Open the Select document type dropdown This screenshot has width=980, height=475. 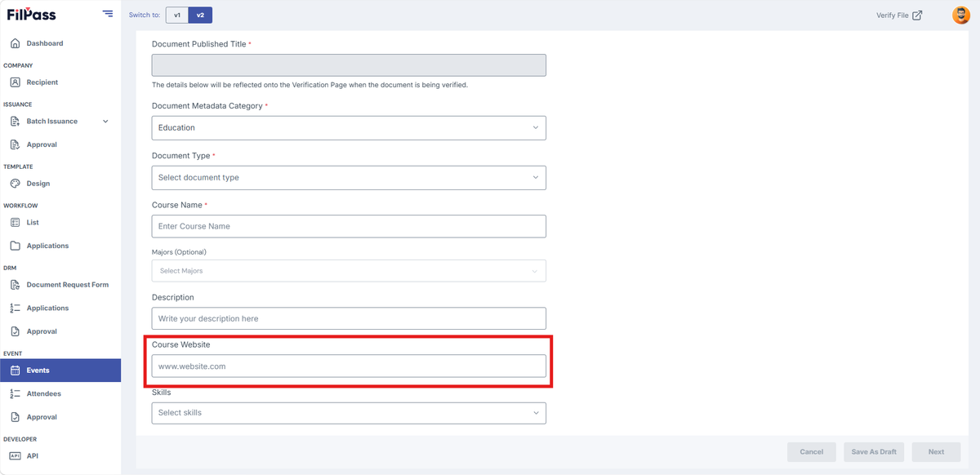[349, 177]
